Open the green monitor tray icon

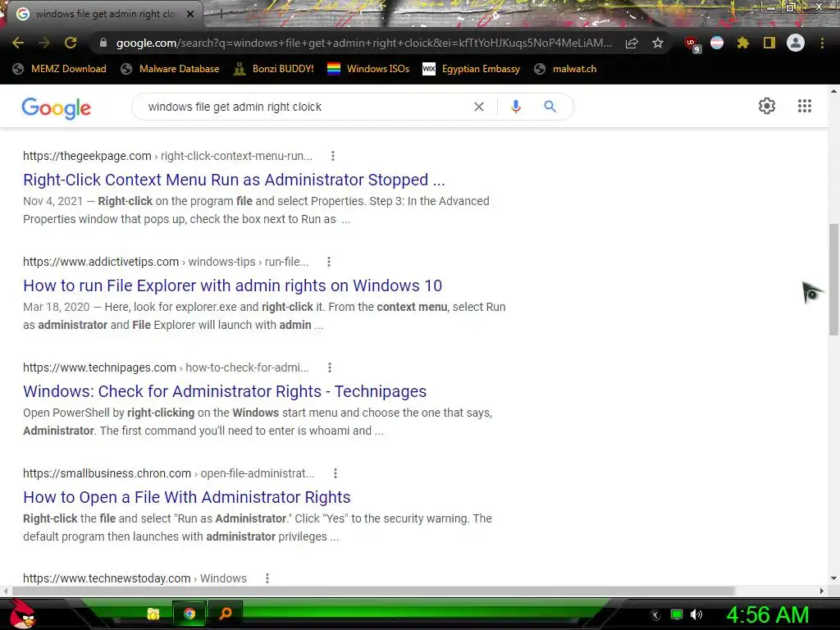(x=677, y=614)
